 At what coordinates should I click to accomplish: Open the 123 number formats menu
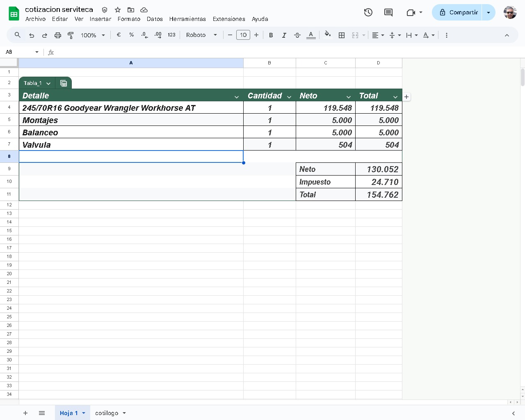click(x=171, y=35)
